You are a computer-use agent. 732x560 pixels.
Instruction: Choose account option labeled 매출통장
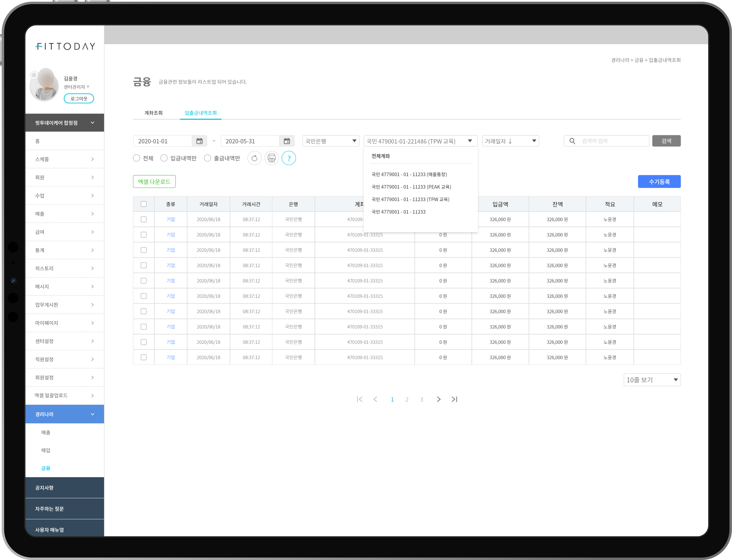[409, 174]
